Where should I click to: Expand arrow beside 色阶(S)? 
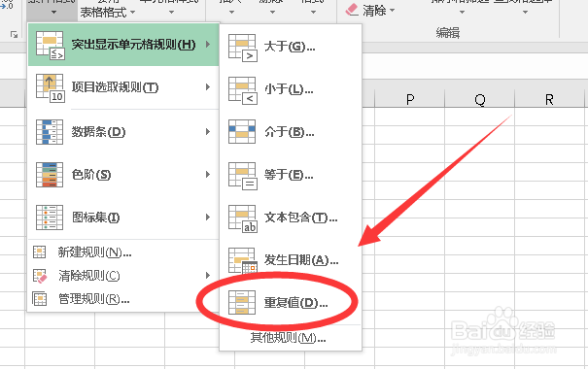tap(208, 175)
